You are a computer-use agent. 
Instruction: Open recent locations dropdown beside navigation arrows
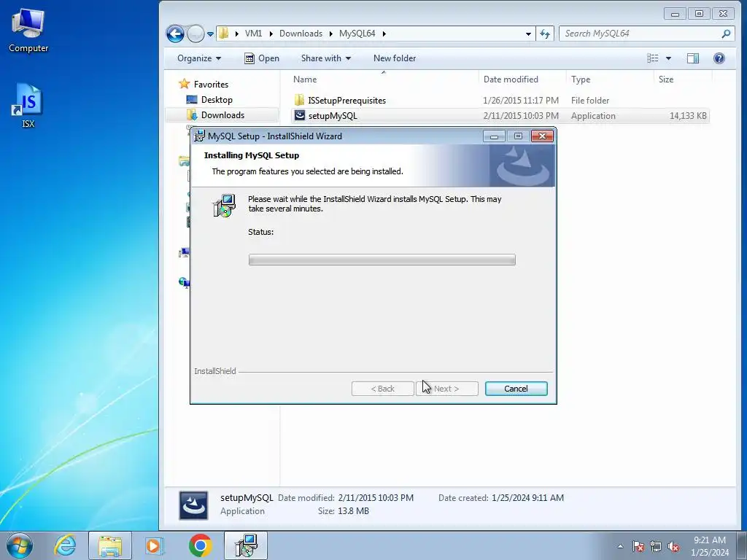210,34
